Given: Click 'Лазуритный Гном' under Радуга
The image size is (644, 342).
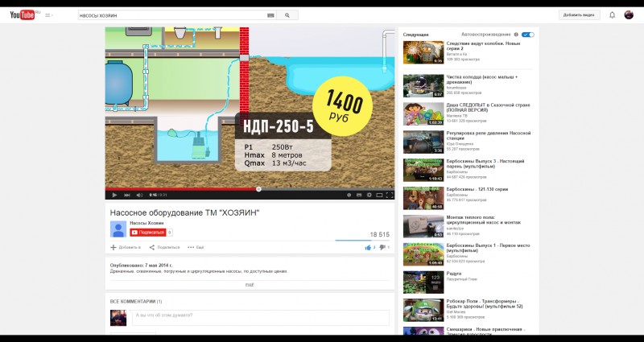Looking at the screenshot, I should tap(462, 279).
